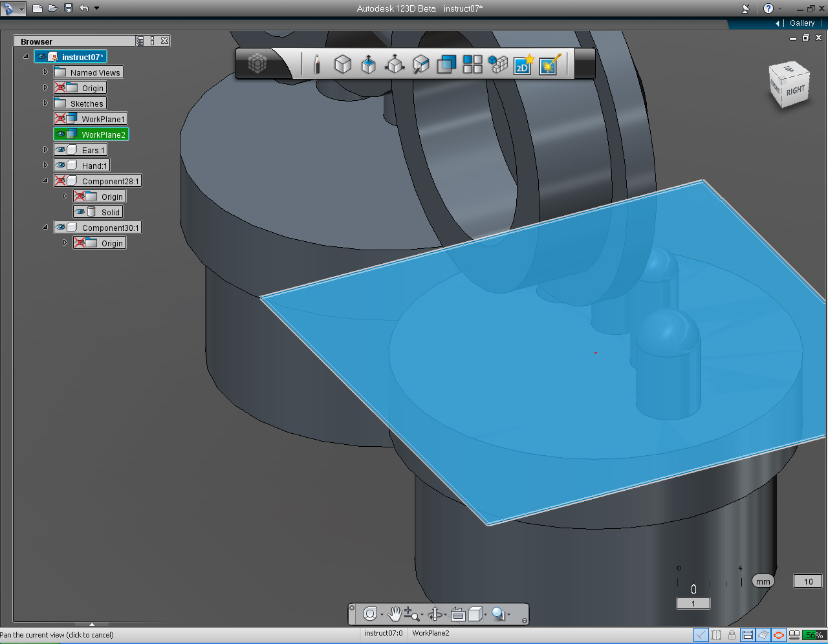Viewport: 828px width, 644px height.
Task: Select the Sketches tree label
Action: [x=87, y=103]
